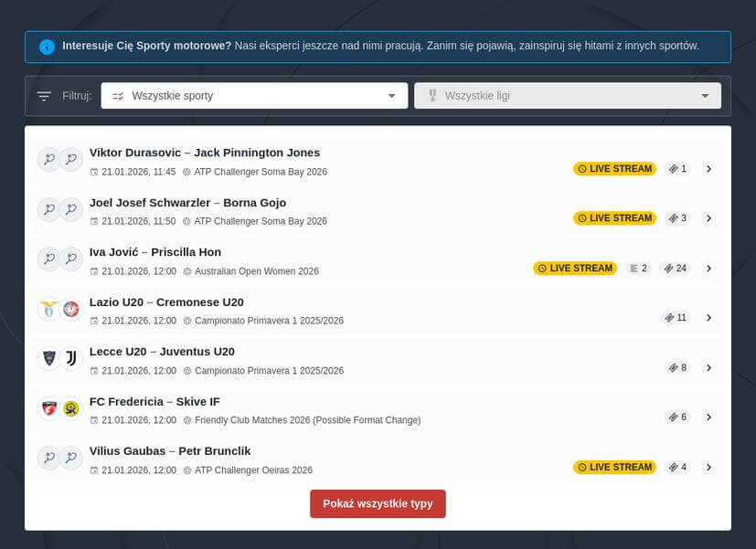Expand the Lazio U20 match row arrow

coord(708,318)
